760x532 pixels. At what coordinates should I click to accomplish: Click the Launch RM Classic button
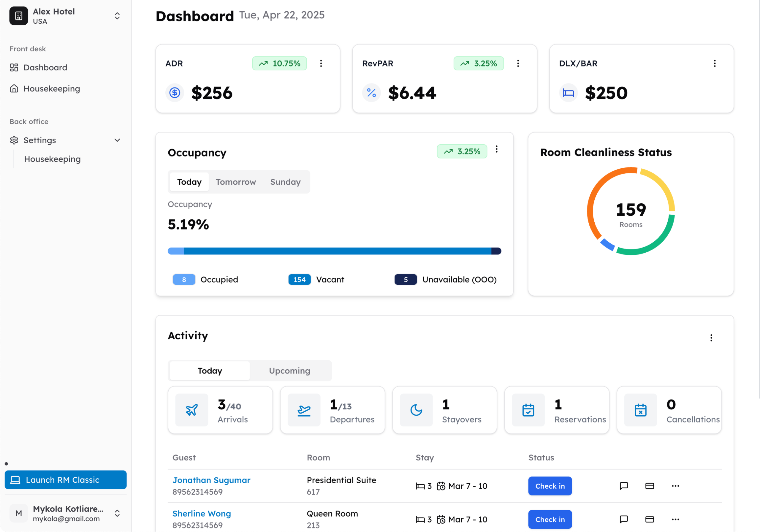[x=66, y=480]
